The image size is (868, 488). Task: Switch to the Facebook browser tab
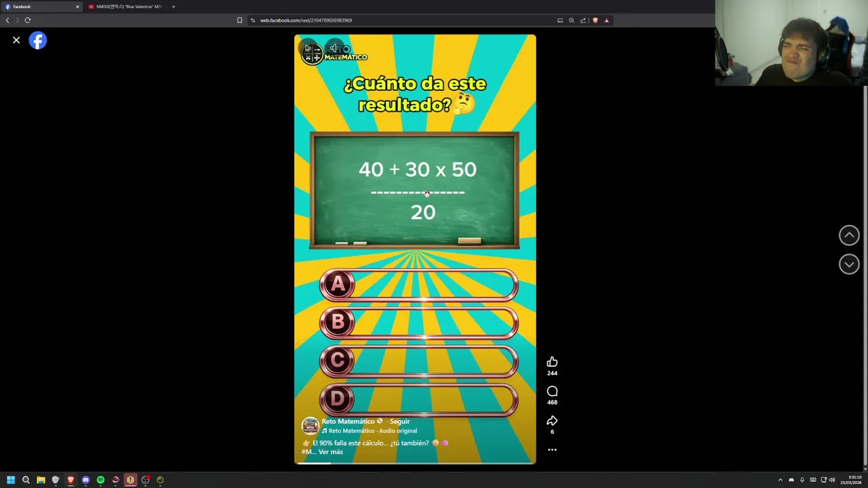41,7
